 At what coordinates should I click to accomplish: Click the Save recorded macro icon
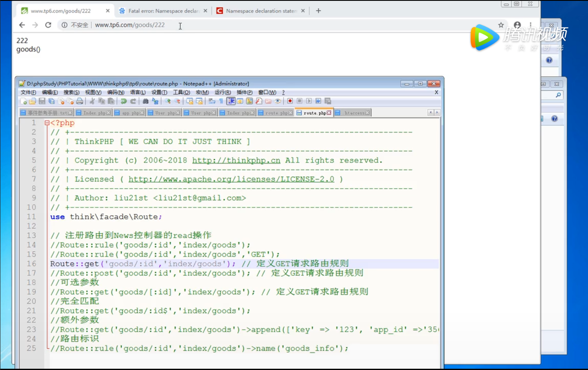(x=327, y=101)
